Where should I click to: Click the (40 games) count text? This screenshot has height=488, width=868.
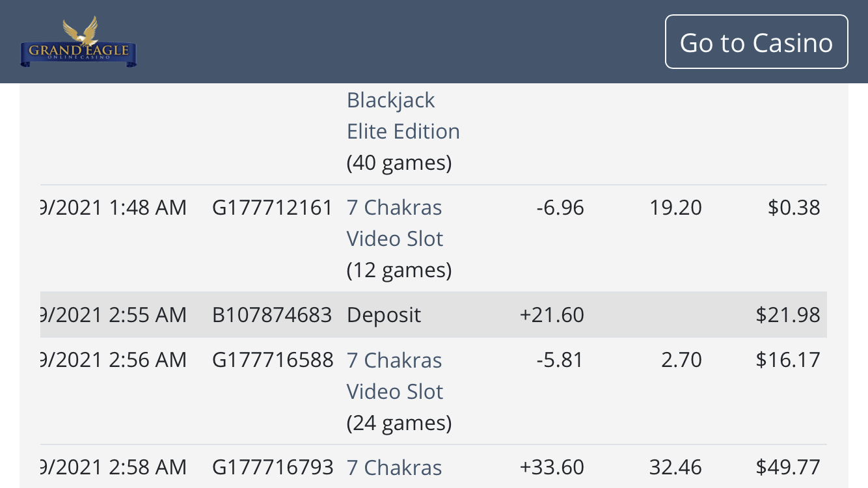point(399,162)
